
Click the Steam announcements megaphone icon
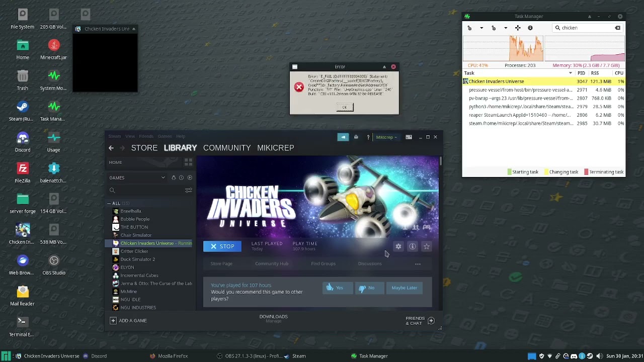(343, 137)
